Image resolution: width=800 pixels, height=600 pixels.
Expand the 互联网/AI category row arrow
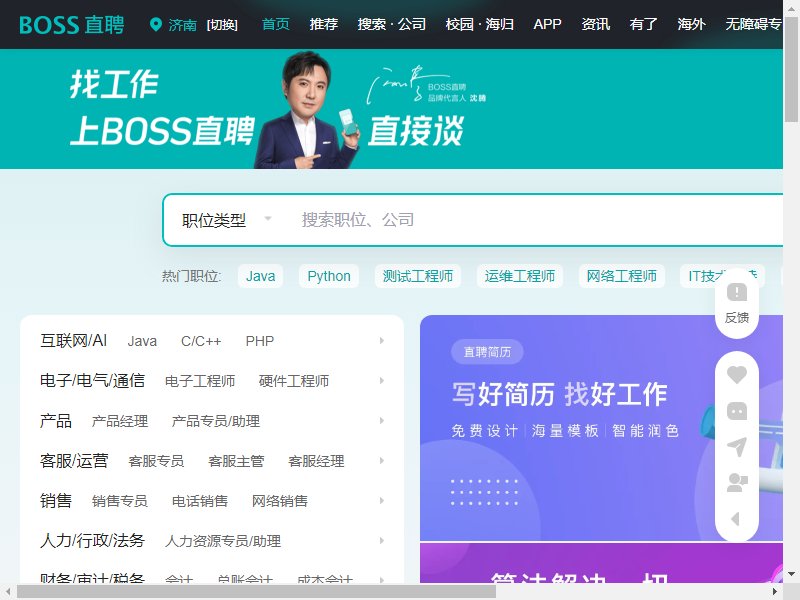click(382, 340)
